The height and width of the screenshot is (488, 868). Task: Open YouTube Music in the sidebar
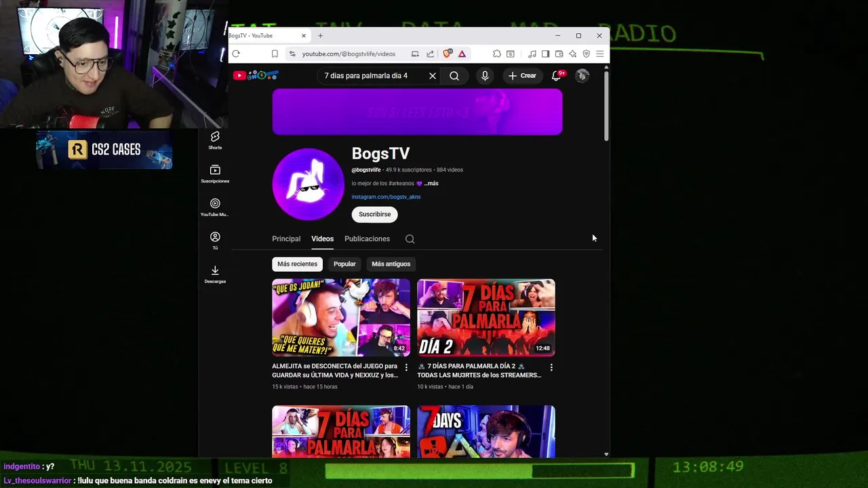point(215,207)
